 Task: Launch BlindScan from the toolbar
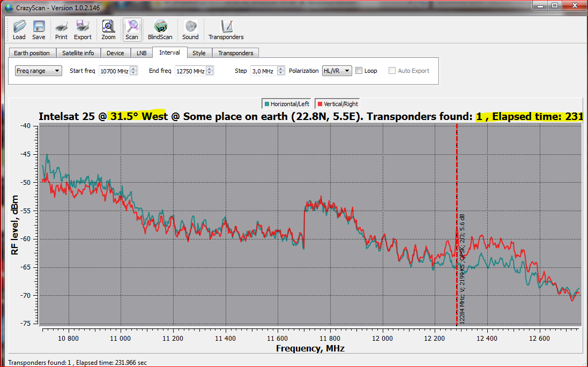pyautogui.click(x=160, y=29)
